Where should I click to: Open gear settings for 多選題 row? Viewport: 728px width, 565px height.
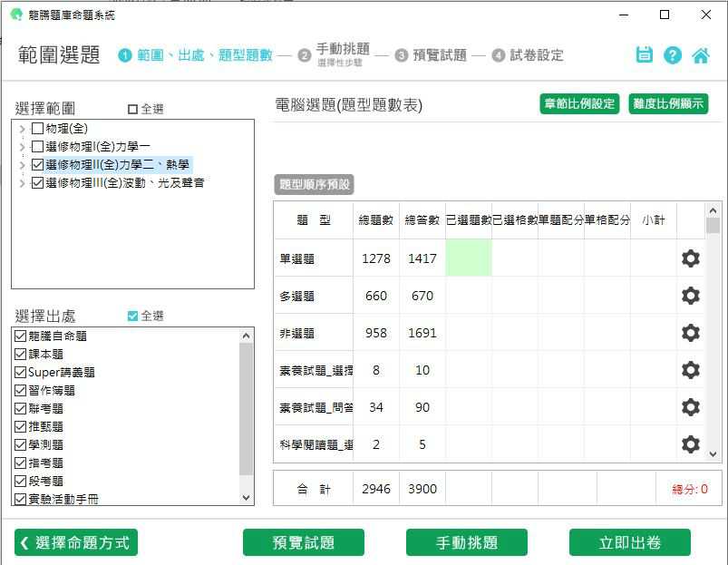tap(691, 296)
